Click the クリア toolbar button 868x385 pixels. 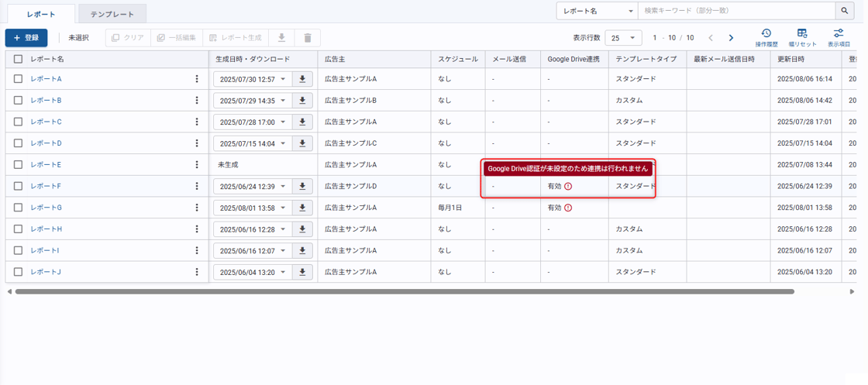128,38
